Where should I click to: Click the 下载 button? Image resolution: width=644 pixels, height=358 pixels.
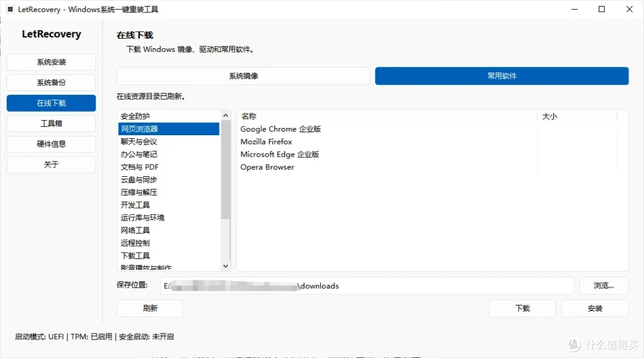tap(522, 309)
